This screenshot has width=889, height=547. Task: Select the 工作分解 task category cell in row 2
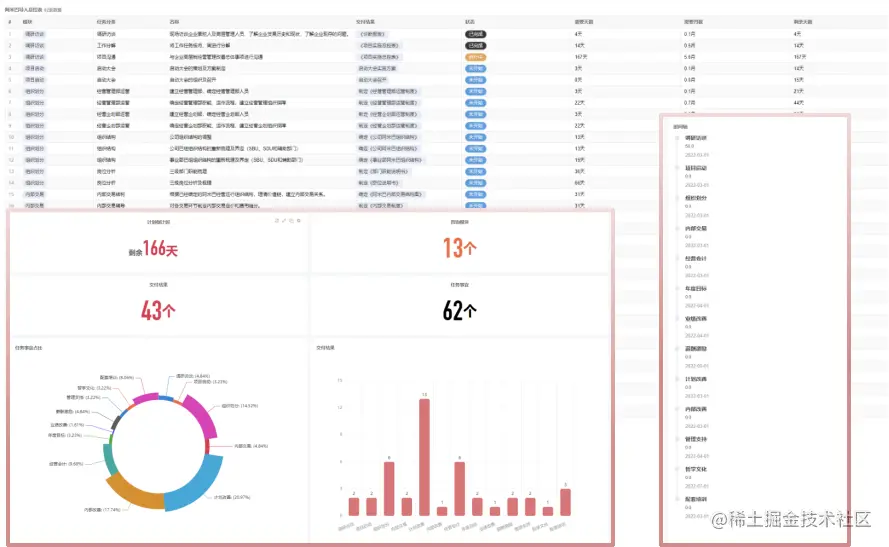(106, 45)
